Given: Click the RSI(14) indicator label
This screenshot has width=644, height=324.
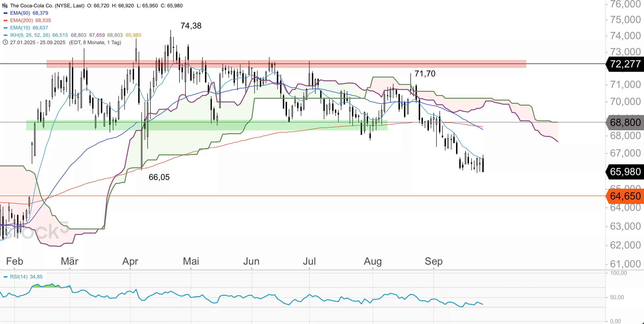Looking at the screenshot, I should tap(19, 277).
